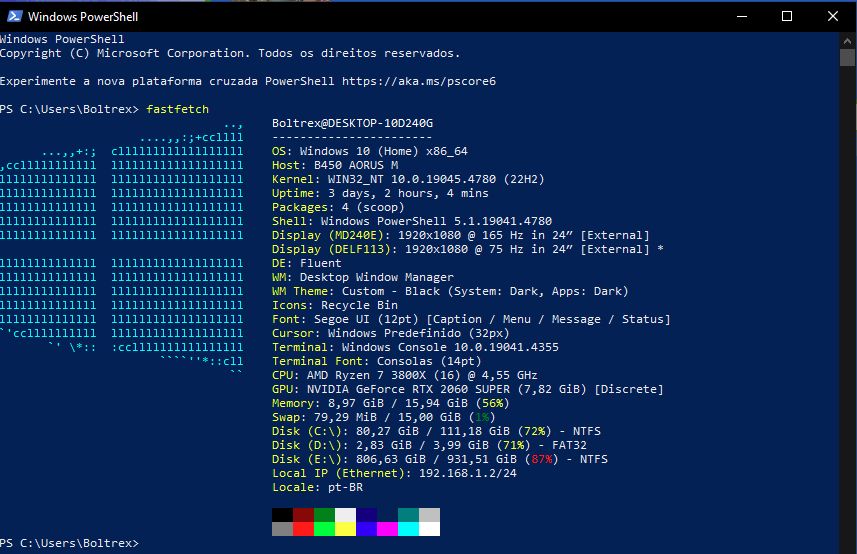Click the bottom PS C:\Users\Boltrex> prompt
The width and height of the screenshot is (857, 554).
[69, 543]
